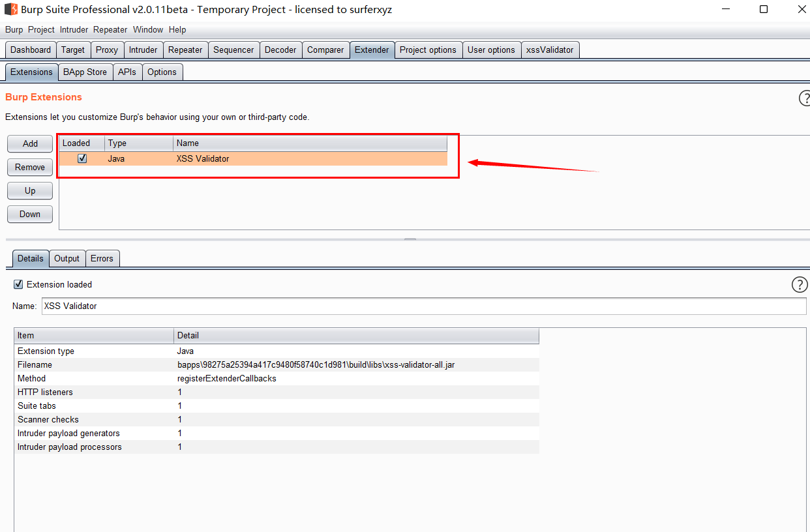Click the Item column header
Image resolution: width=810 pixels, height=532 pixels.
pyautogui.click(x=94, y=336)
